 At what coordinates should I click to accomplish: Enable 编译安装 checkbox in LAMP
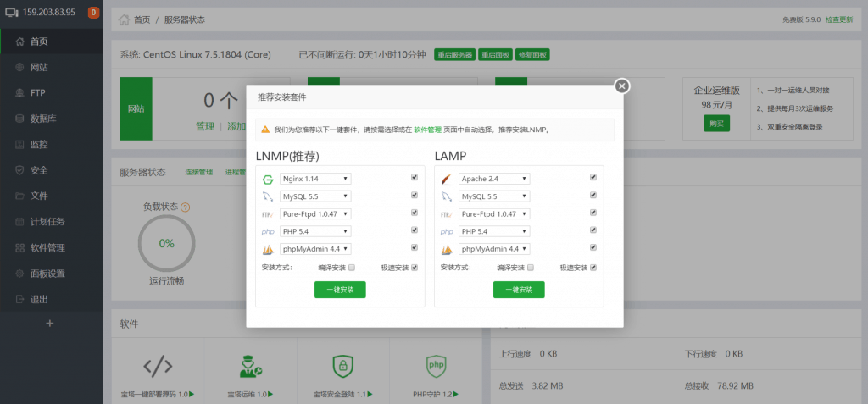(531, 268)
